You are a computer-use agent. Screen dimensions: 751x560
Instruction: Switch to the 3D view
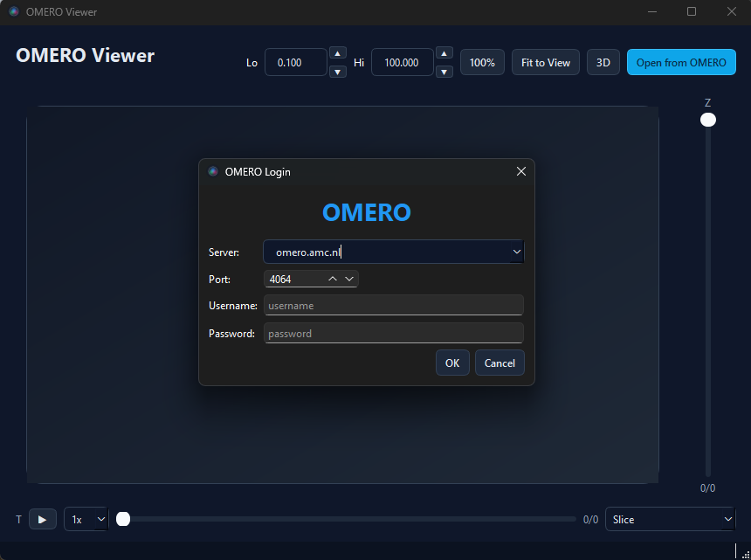[x=603, y=61]
